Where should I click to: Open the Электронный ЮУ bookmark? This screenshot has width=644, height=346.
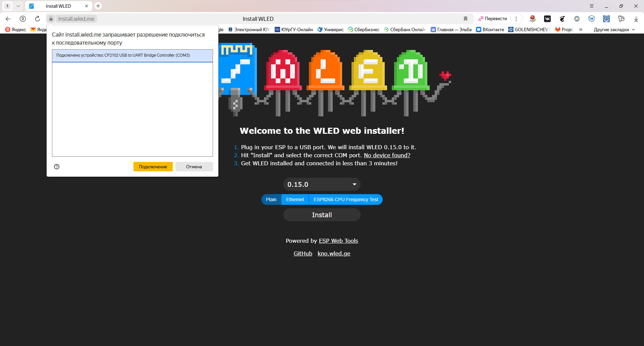pyautogui.click(x=249, y=30)
